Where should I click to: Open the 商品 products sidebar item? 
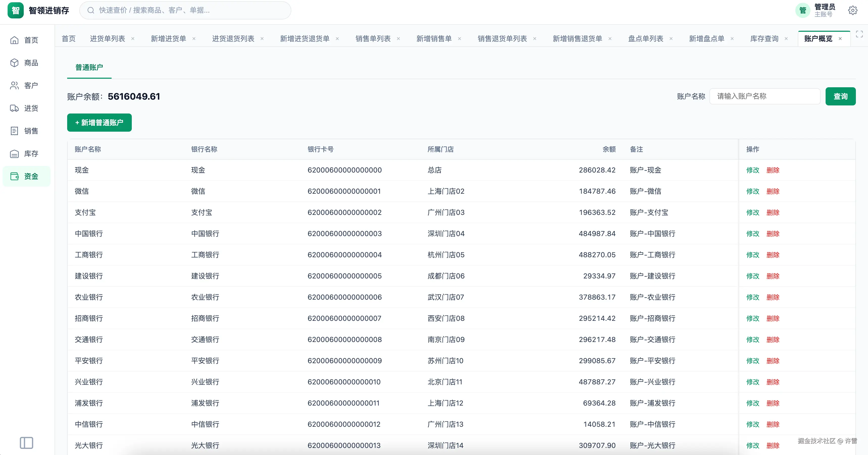coord(26,63)
